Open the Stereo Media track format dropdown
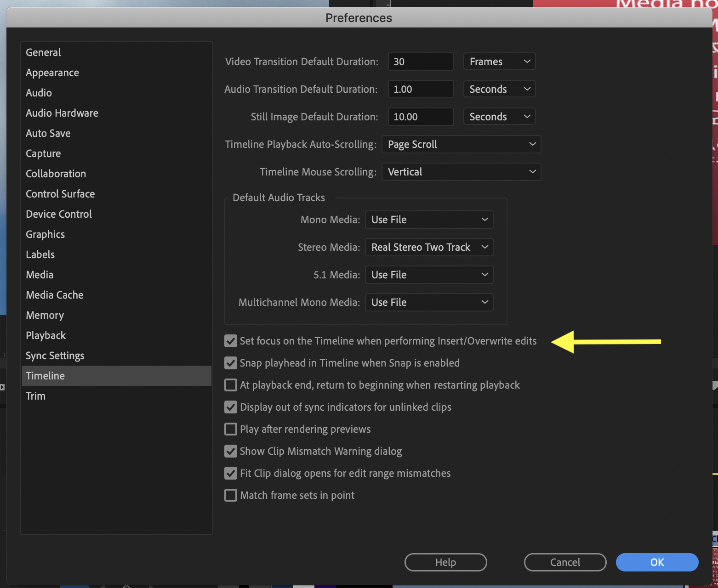 428,247
